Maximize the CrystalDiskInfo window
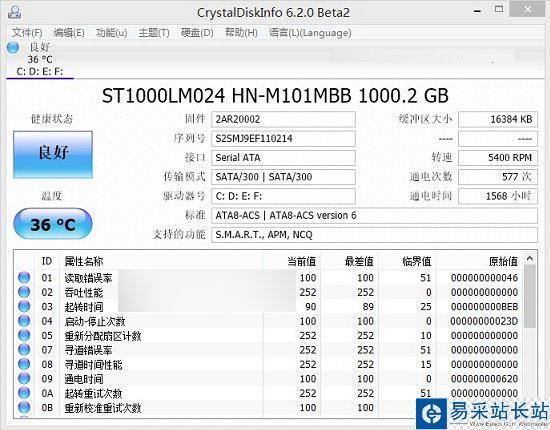 pyautogui.click(x=498, y=9)
